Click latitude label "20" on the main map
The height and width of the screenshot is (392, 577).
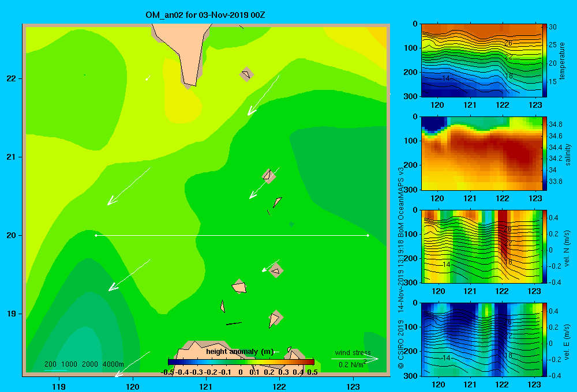(x=12, y=235)
